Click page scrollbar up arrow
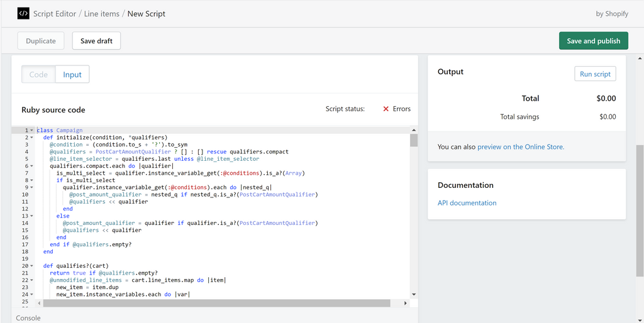 (640, 58)
